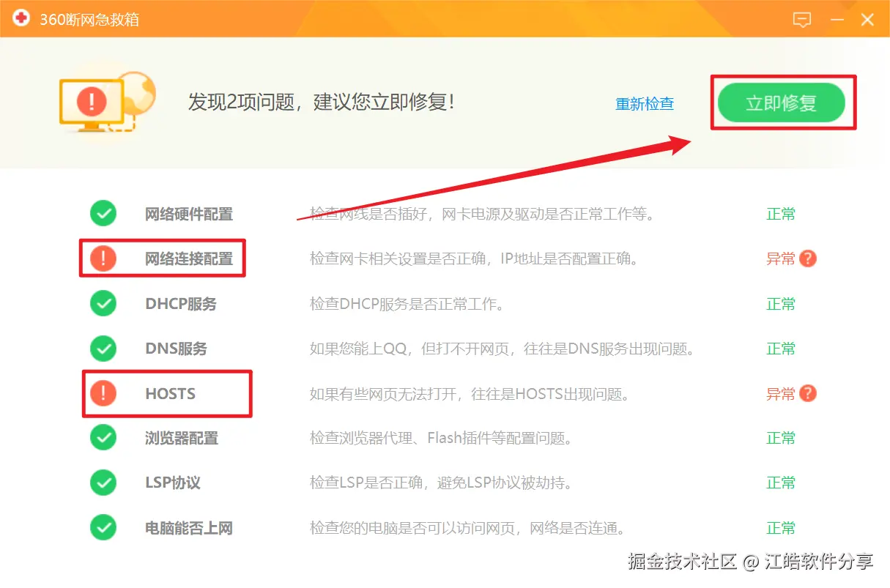Image resolution: width=890 pixels, height=588 pixels.
Task: Click the description 检查DHCP服务是否正常工作
Action: click(407, 304)
